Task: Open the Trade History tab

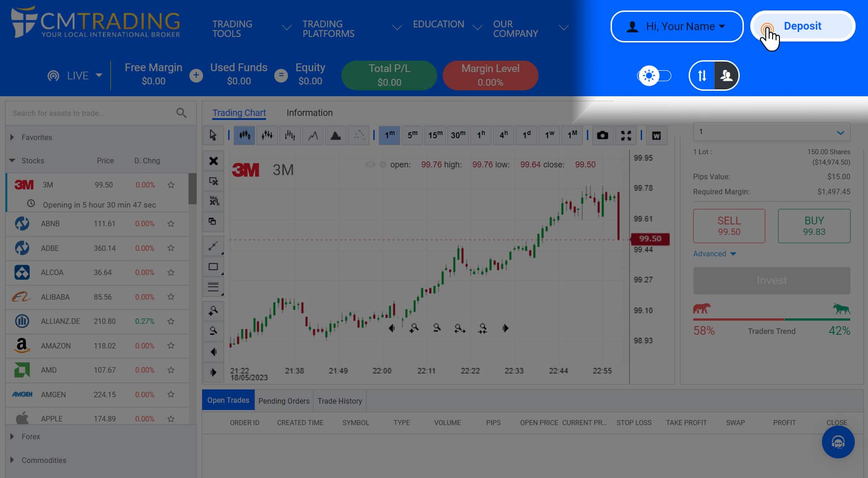Action: [340, 401]
